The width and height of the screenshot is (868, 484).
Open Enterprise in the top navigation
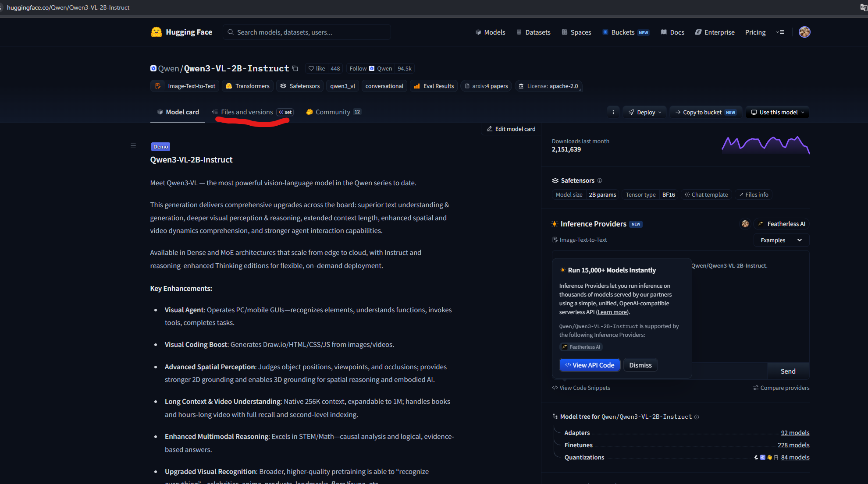(x=715, y=32)
